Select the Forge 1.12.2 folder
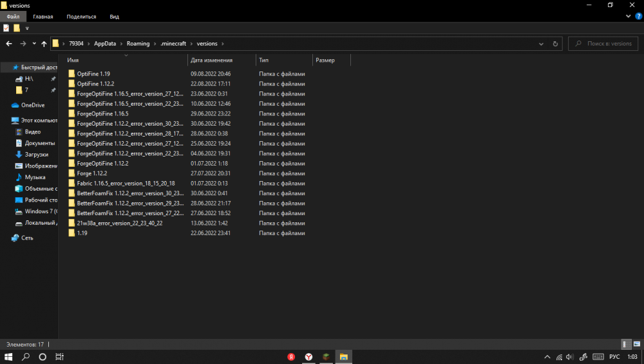Image resolution: width=644 pixels, height=364 pixels. tap(91, 173)
